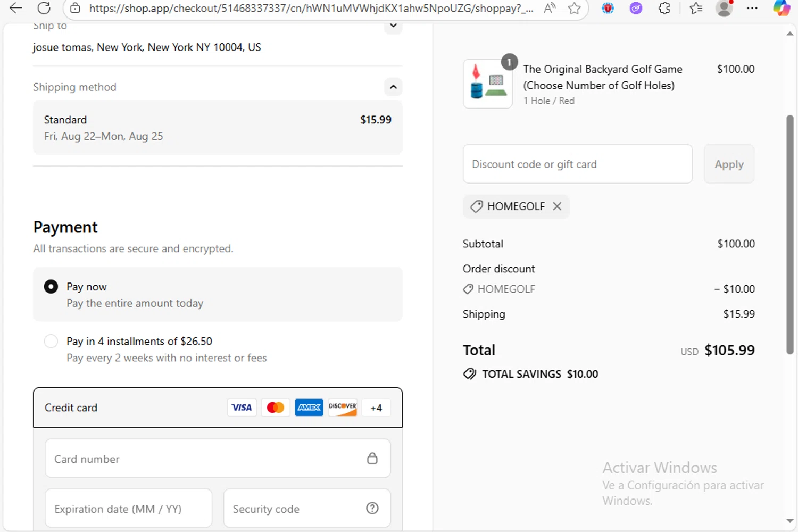Show the +4 additional card types
The width and height of the screenshot is (798, 532).
(x=376, y=408)
